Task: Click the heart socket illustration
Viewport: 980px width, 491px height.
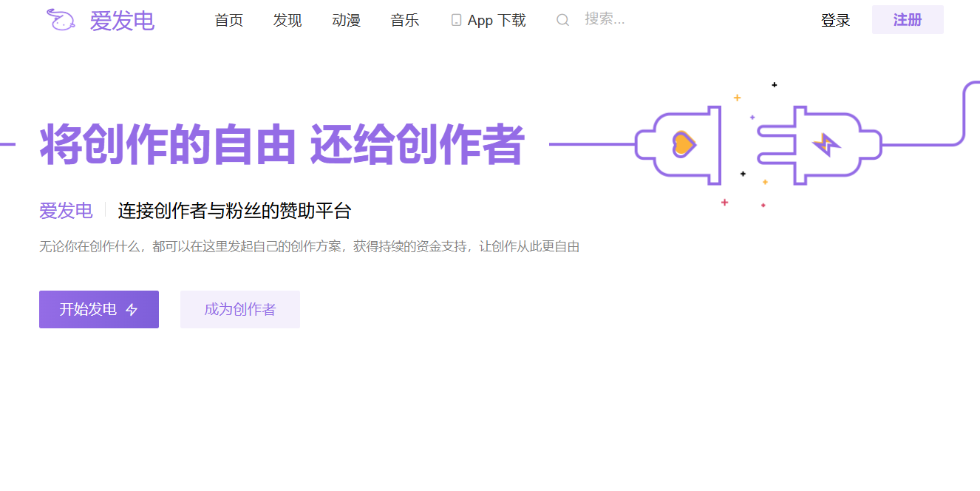Action: [x=678, y=145]
